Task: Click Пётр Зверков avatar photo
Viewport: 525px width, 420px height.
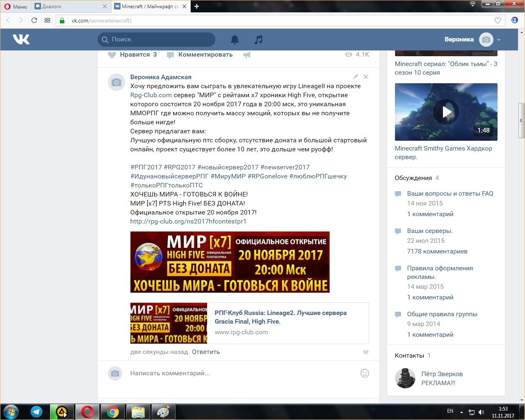Action: pos(405,378)
